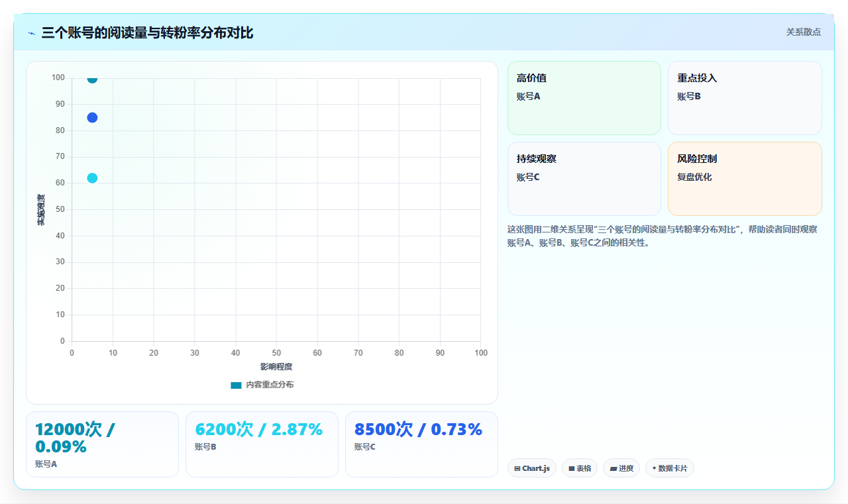
Task: Click the 账号B label under 6200次
Action: (x=205, y=447)
